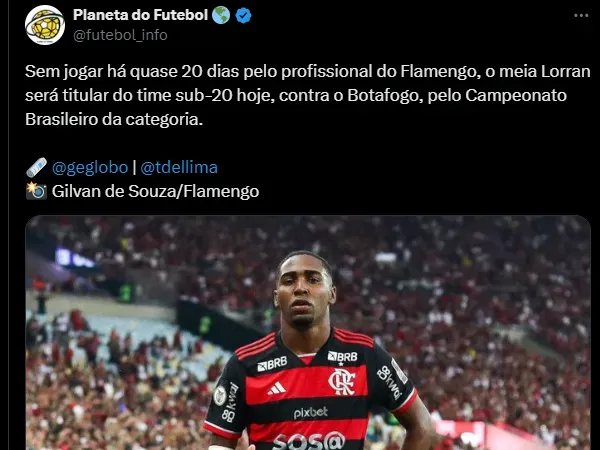Open the @geglobo mention
This screenshot has height=450, width=600.
point(90,168)
